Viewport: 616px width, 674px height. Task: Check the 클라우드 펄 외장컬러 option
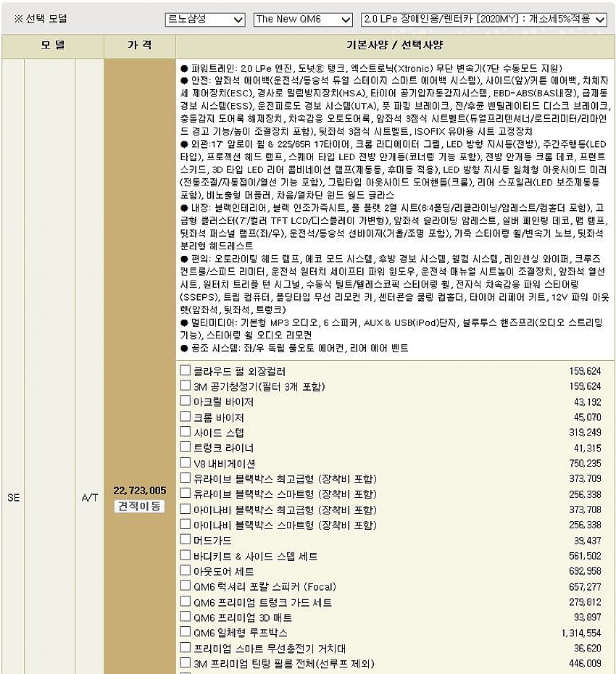coord(185,370)
